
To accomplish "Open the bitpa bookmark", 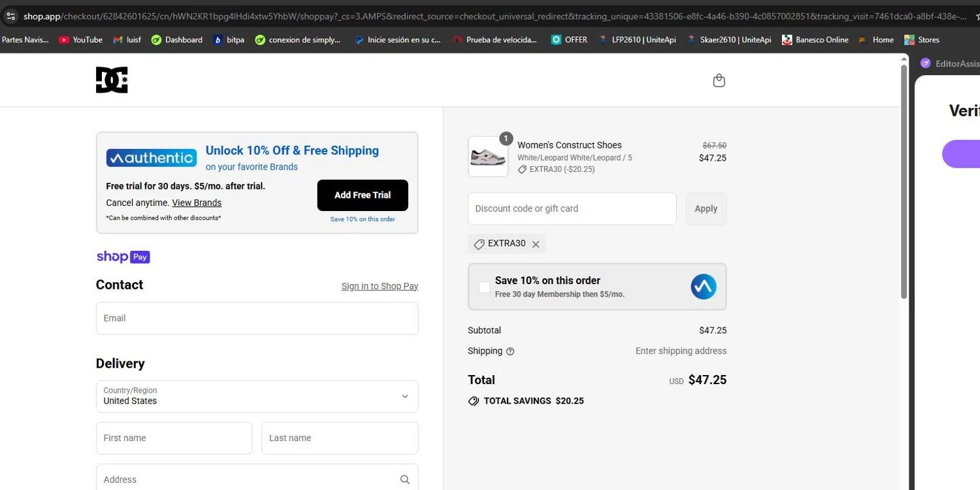I will (x=229, y=40).
